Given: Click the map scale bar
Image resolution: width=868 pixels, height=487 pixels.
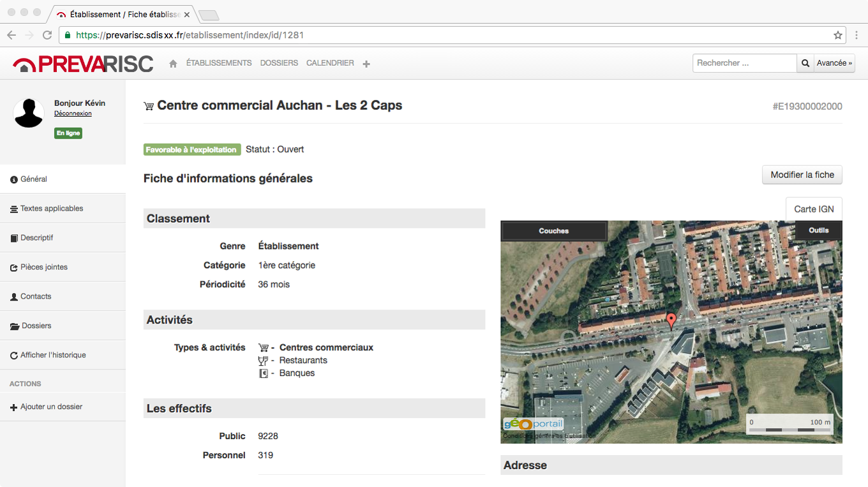Looking at the screenshot, I should point(790,425).
